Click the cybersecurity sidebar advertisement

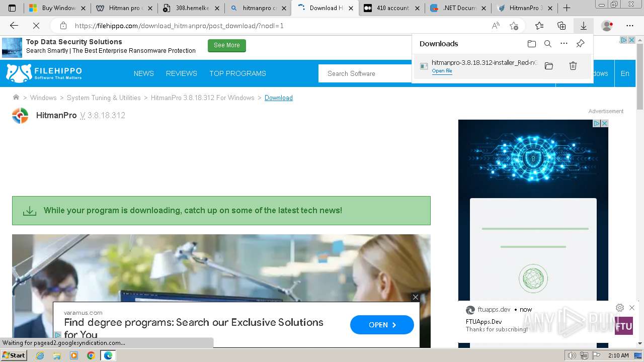coord(533,210)
